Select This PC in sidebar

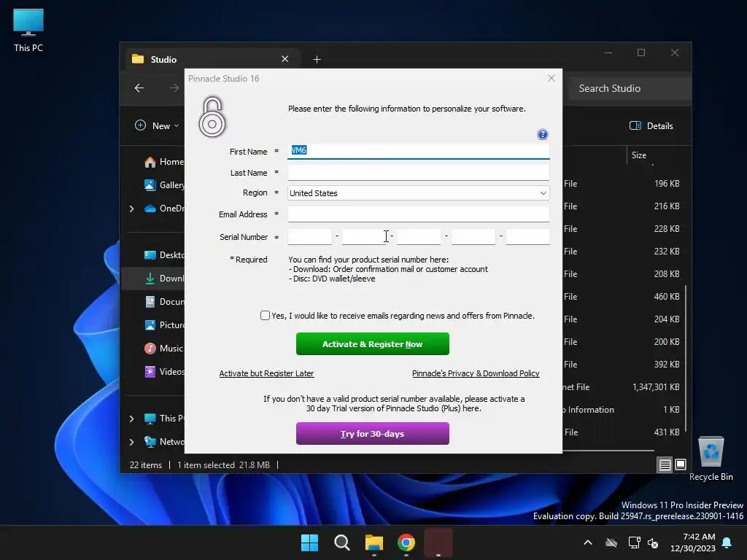[164, 419]
